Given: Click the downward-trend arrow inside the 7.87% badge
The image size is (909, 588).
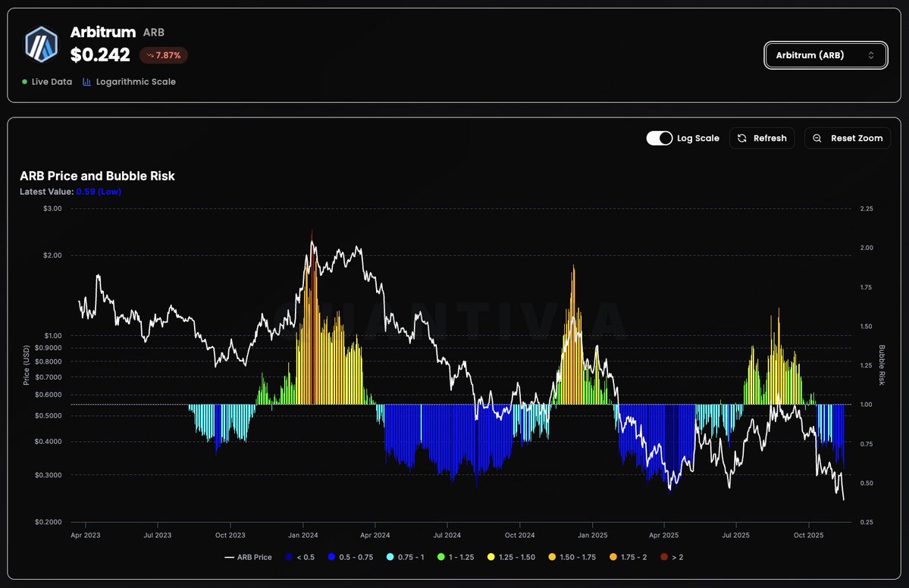Looking at the screenshot, I should 149,55.
